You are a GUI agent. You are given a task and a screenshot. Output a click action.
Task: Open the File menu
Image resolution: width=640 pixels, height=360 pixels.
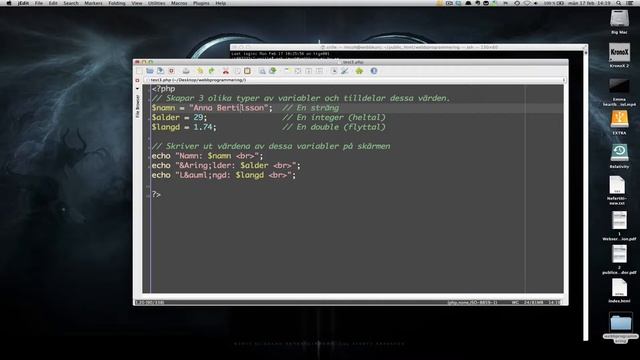tap(39, 3)
